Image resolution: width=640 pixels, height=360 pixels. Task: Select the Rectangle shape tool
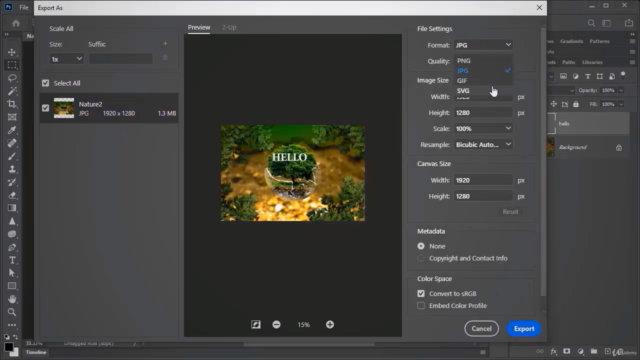(x=12, y=286)
